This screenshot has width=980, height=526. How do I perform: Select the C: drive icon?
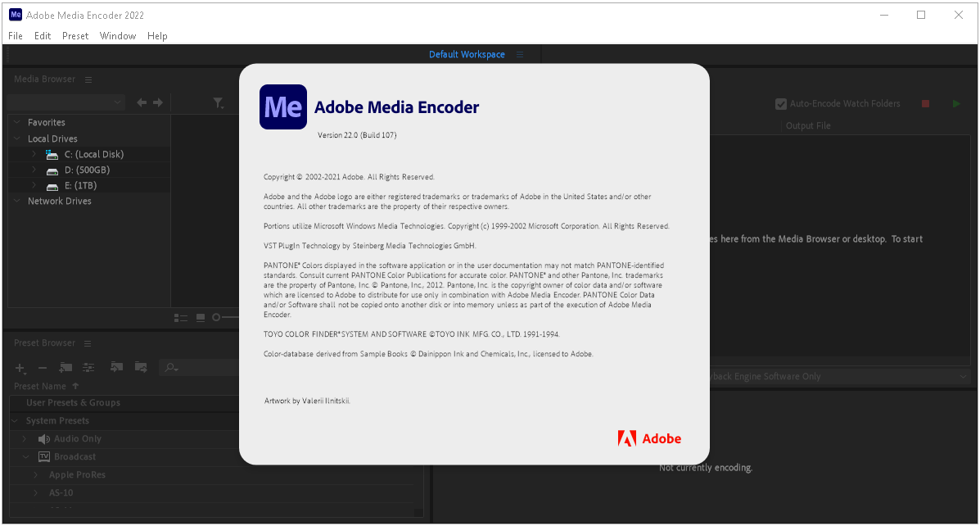click(52, 155)
